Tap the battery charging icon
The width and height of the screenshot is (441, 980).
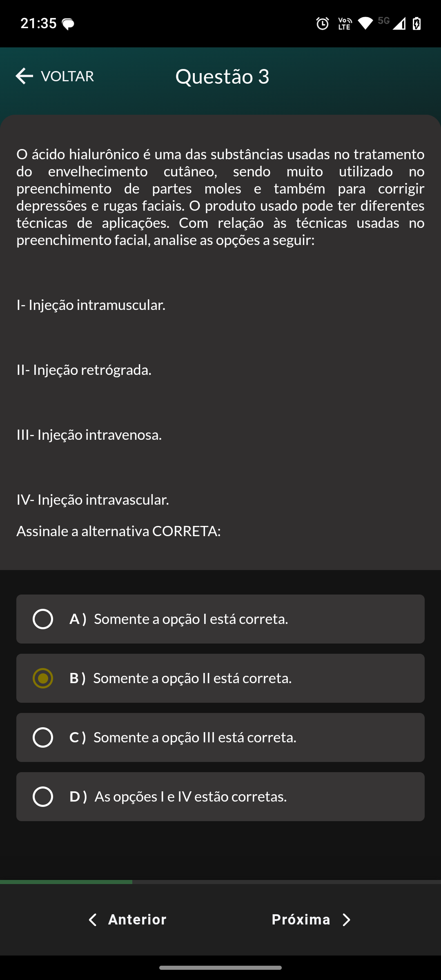click(416, 24)
